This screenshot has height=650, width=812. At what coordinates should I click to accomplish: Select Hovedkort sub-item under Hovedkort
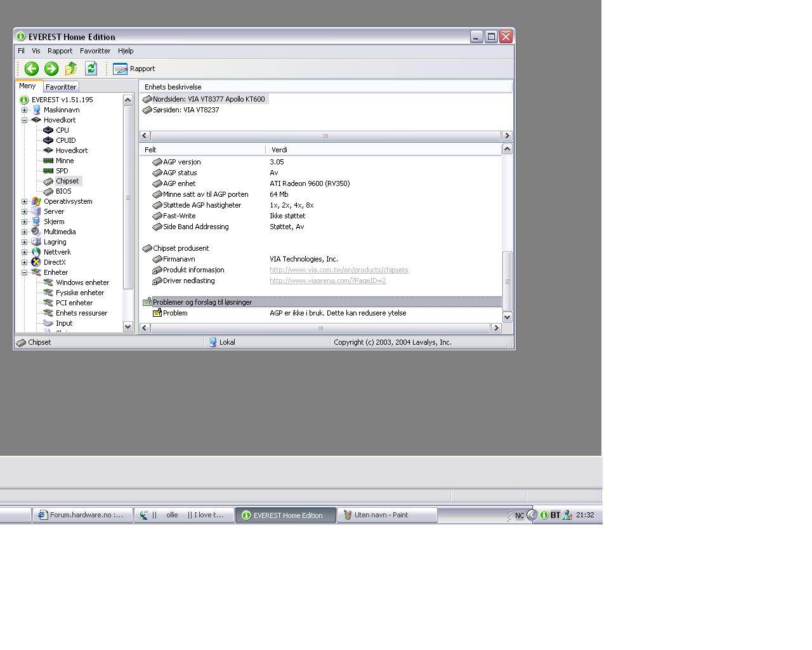tap(72, 150)
